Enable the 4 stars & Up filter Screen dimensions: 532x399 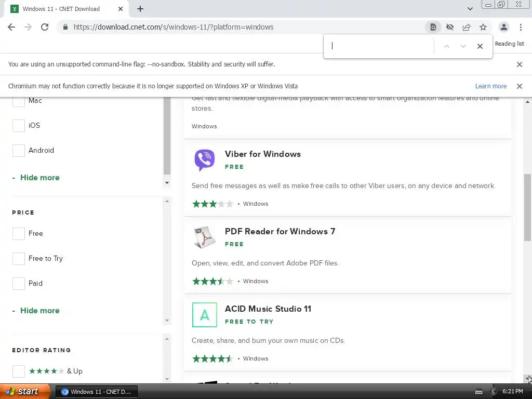pyautogui.click(x=19, y=371)
